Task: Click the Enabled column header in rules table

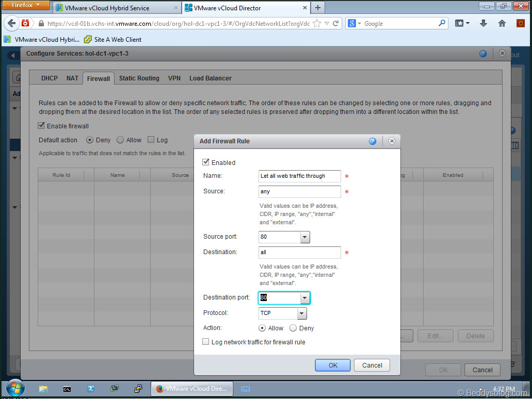Action: coord(453,175)
